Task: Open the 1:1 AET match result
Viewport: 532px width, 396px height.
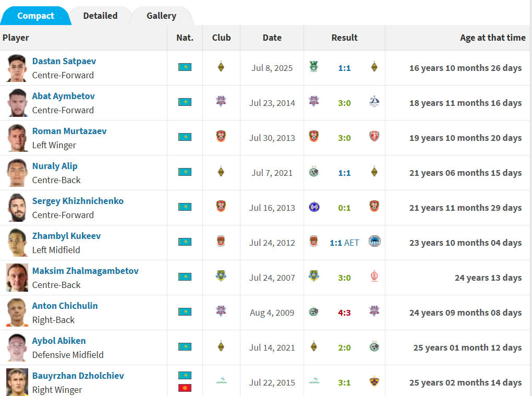Action: pyautogui.click(x=344, y=243)
